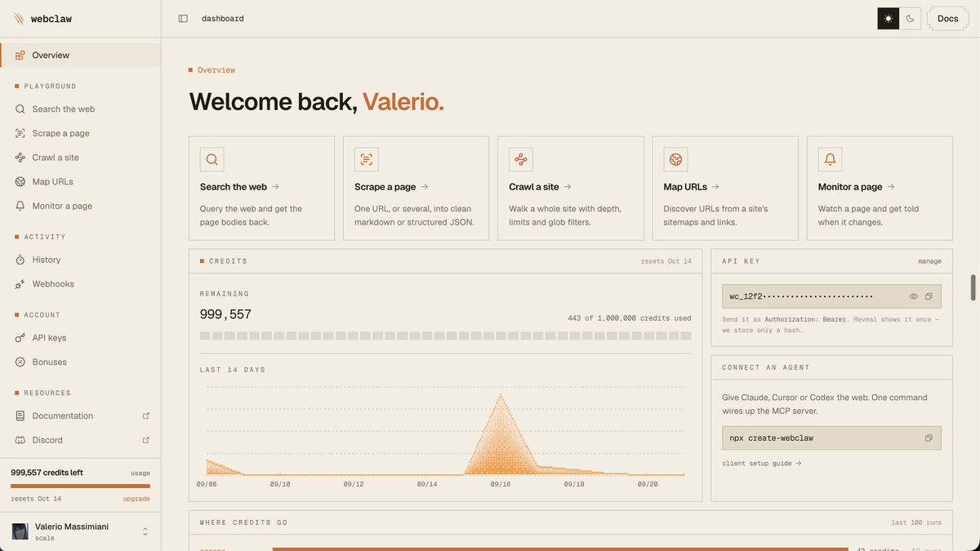Click the Scrape a page icon in sidebar

[20, 133]
